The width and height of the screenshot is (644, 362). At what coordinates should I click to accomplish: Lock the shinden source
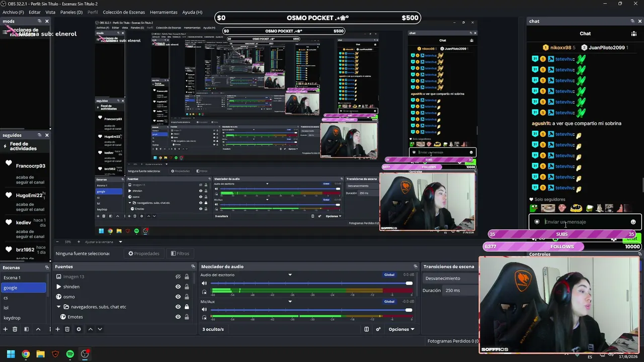click(187, 287)
